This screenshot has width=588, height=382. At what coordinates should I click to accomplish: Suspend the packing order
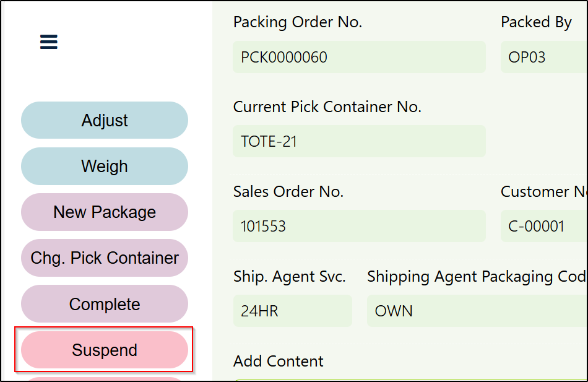pos(105,350)
